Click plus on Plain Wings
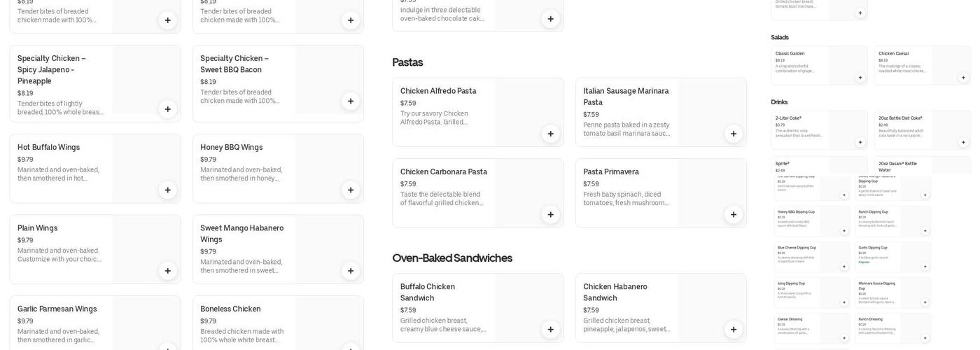Viewport: 980px width, 350px height. [x=168, y=271]
